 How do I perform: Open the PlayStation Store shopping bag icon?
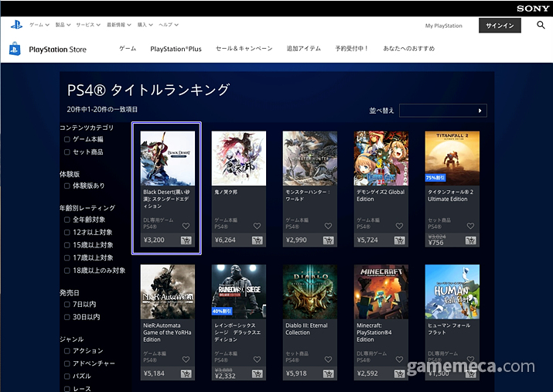(x=15, y=49)
